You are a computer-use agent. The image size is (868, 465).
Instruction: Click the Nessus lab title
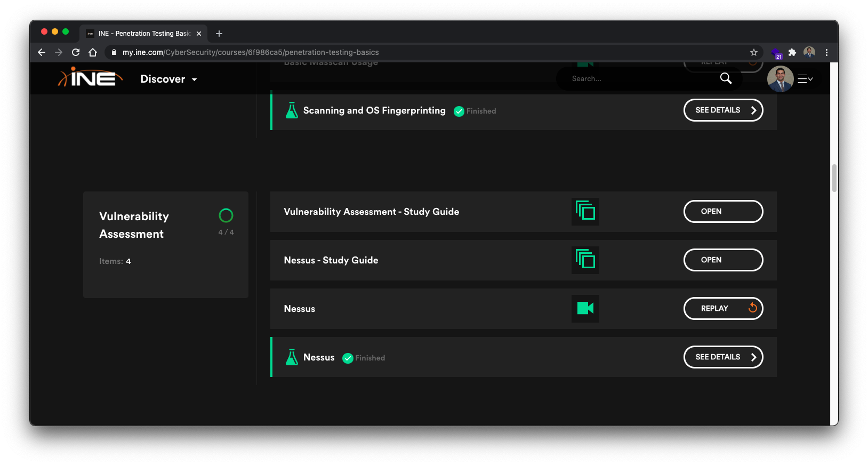pyautogui.click(x=319, y=357)
